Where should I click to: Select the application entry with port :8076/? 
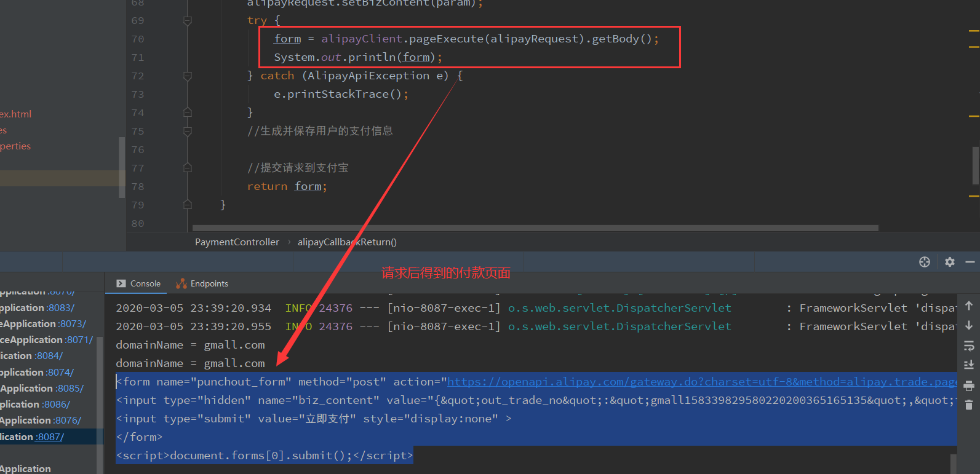tap(41, 420)
